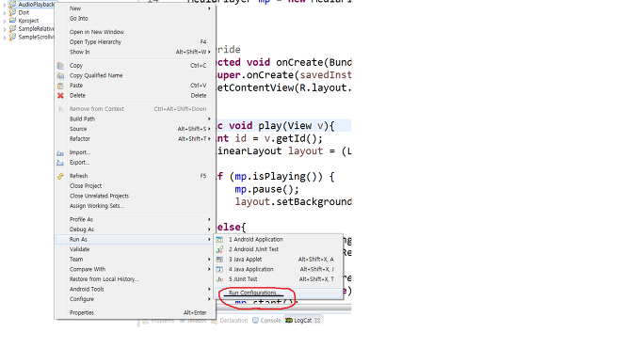Screen dimensions: 643x364
Task: Select the SampleRelative project
Action: coord(36,29)
